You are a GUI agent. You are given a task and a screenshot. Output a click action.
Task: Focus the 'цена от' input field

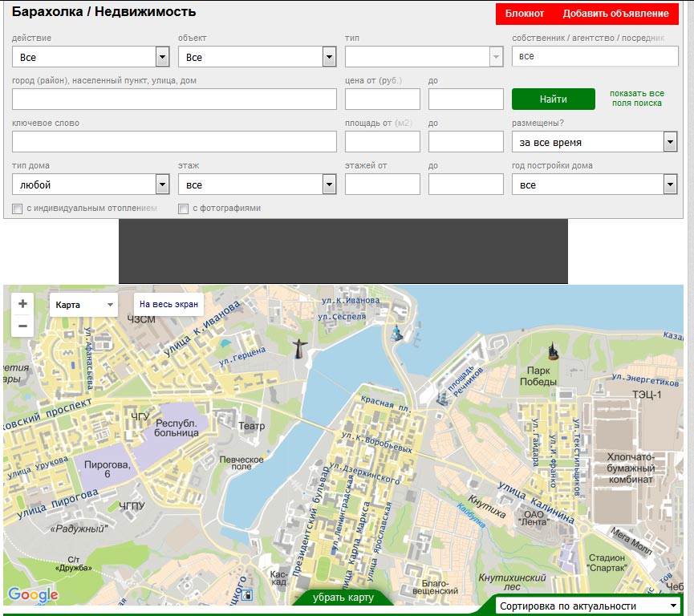pos(383,99)
